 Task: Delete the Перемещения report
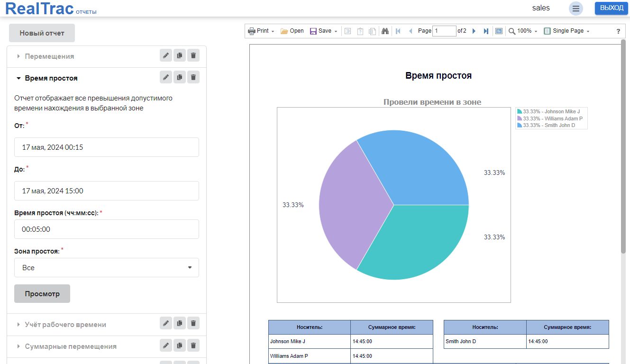(x=193, y=55)
